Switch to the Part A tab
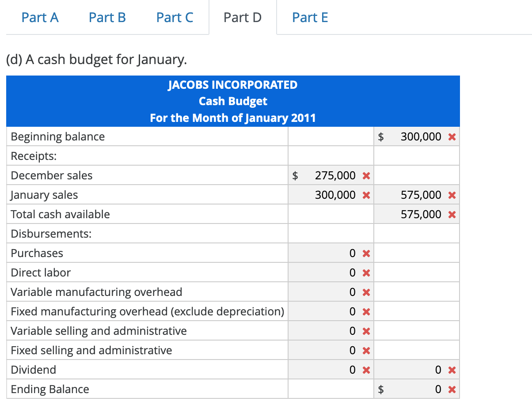The height and width of the screenshot is (409, 532). (40, 17)
